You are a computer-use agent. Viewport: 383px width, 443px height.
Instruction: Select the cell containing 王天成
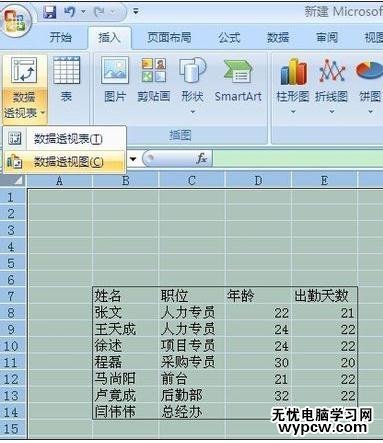click(126, 329)
